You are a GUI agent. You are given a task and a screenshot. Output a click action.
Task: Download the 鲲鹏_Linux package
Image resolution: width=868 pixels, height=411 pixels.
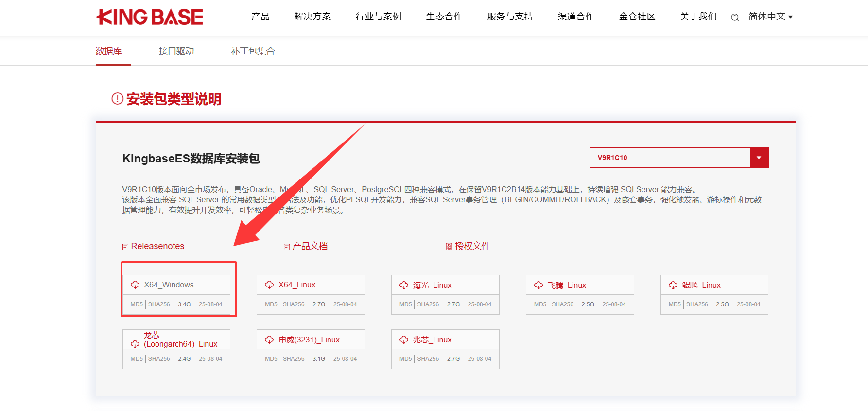click(701, 286)
